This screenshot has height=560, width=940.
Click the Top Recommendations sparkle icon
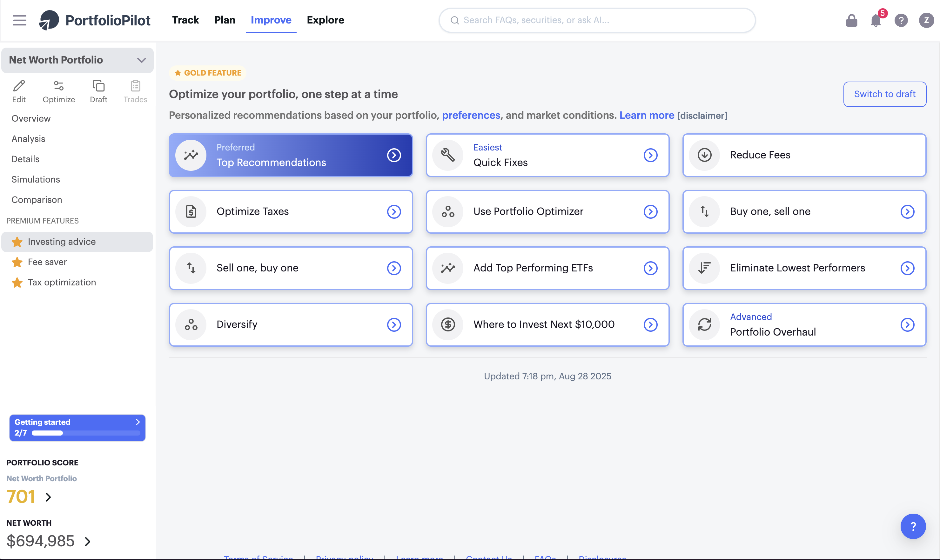click(191, 155)
